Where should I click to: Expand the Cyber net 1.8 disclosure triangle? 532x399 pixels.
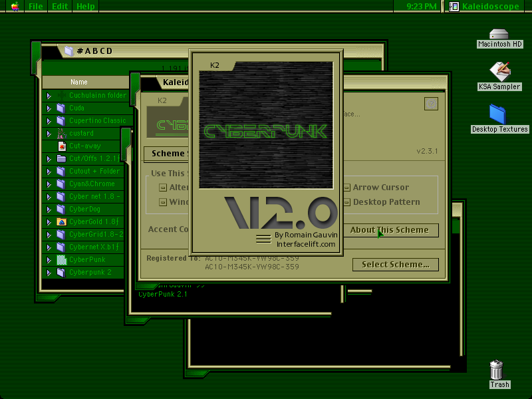pos(49,197)
